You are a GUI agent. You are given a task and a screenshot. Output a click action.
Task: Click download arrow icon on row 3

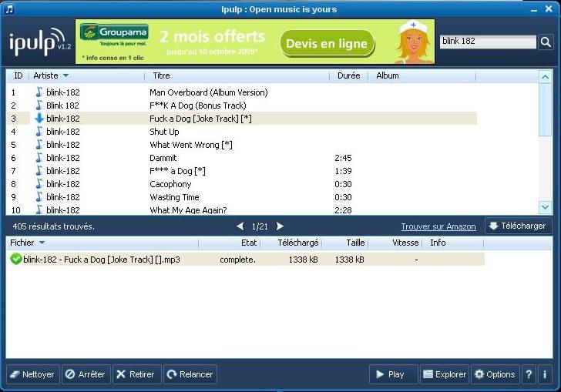(x=39, y=118)
